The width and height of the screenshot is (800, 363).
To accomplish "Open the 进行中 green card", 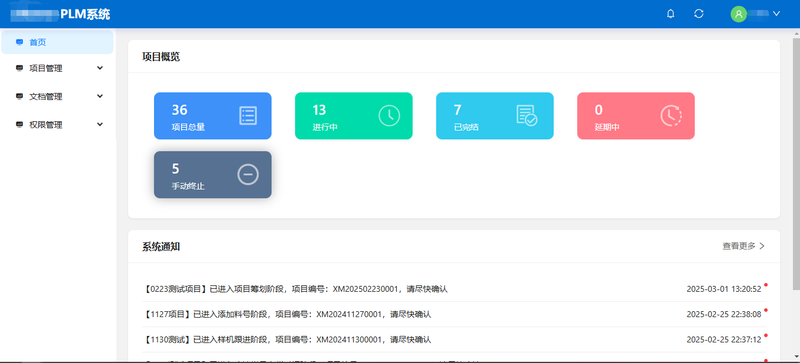I will click(354, 116).
